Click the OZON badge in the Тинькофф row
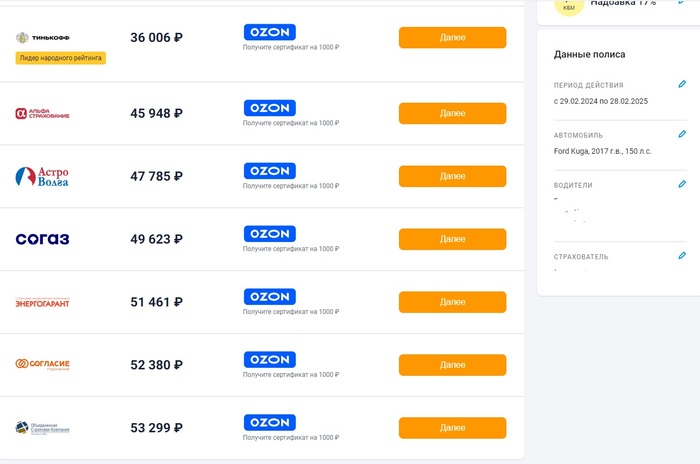Viewport: 700px width, 464px height. (270, 32)
